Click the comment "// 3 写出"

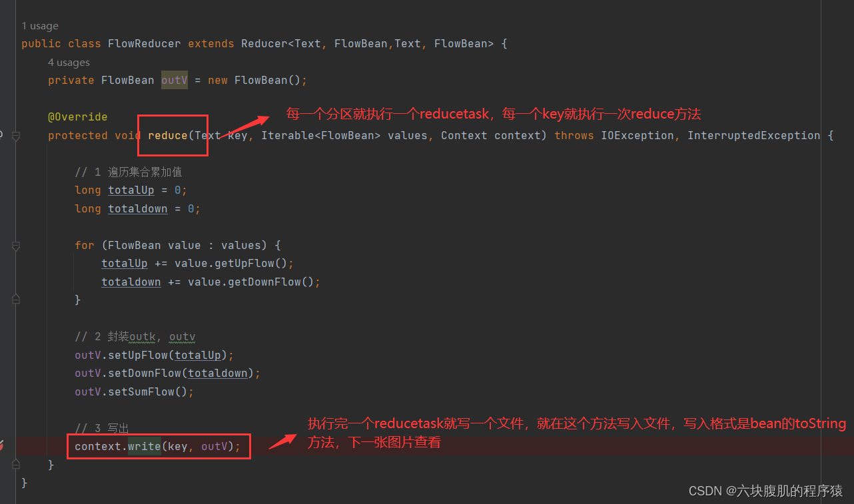102,429
